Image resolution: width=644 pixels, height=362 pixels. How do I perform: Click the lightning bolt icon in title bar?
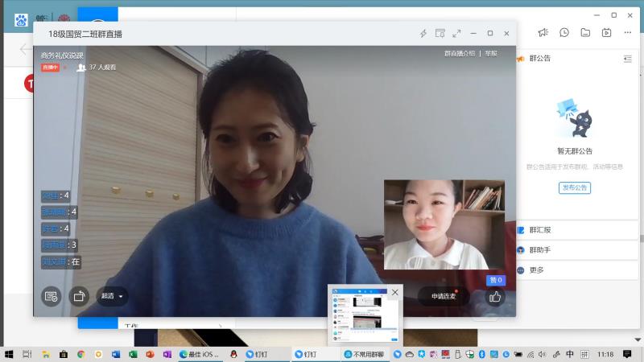pyautogui.click(x=423, y=33)
